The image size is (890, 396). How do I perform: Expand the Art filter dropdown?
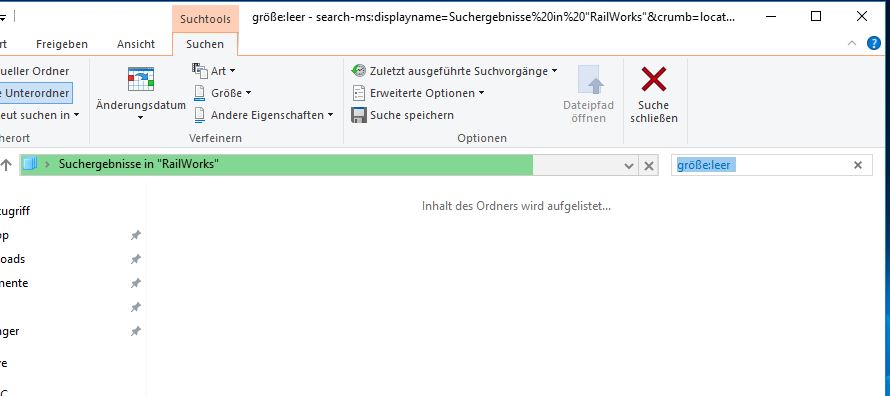(215, 71)
